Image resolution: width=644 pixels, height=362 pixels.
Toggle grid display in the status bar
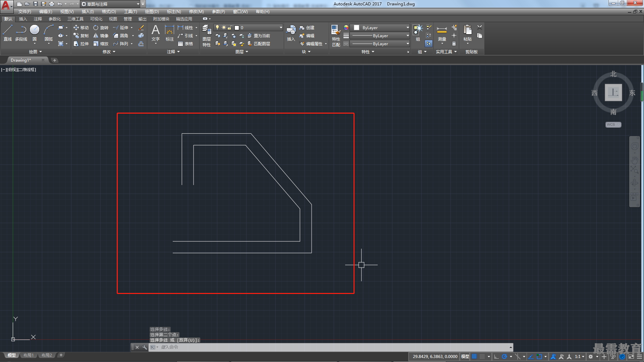[474, 357]
